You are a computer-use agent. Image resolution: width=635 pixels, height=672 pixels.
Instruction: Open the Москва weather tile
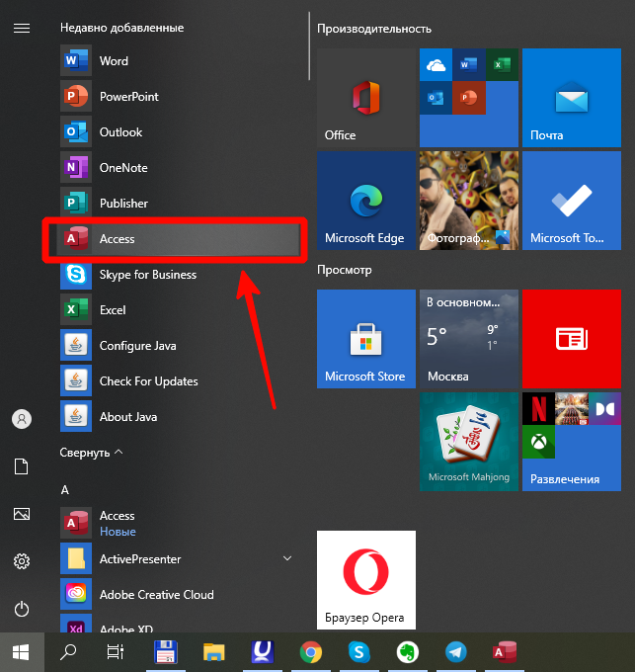(469, 339)
